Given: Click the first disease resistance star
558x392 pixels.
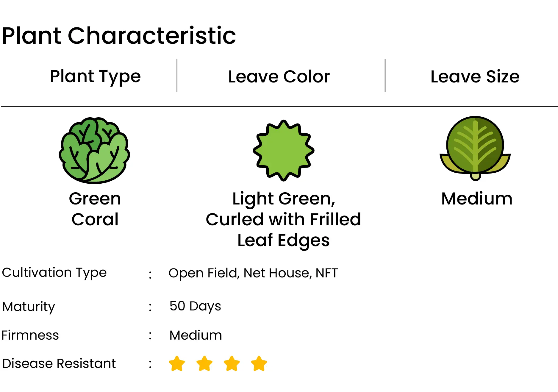Looking at the screenshot, I should coord(177,363).
